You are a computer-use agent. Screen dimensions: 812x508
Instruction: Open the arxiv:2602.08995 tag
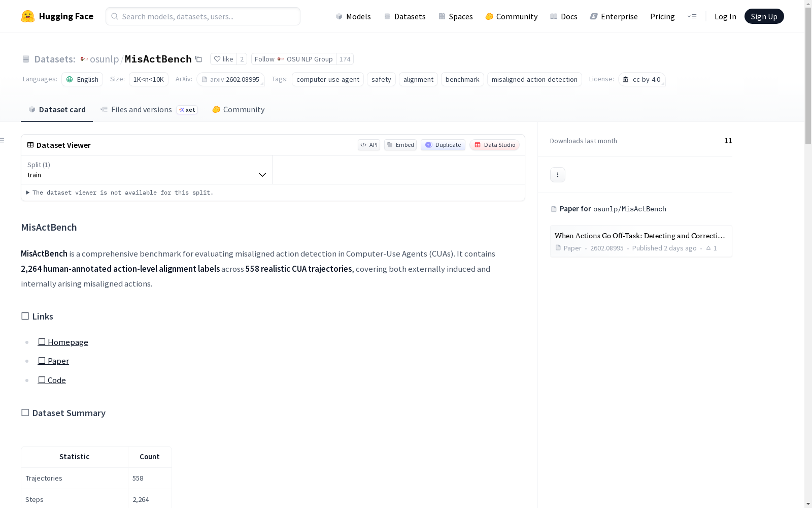coord(230,79)
